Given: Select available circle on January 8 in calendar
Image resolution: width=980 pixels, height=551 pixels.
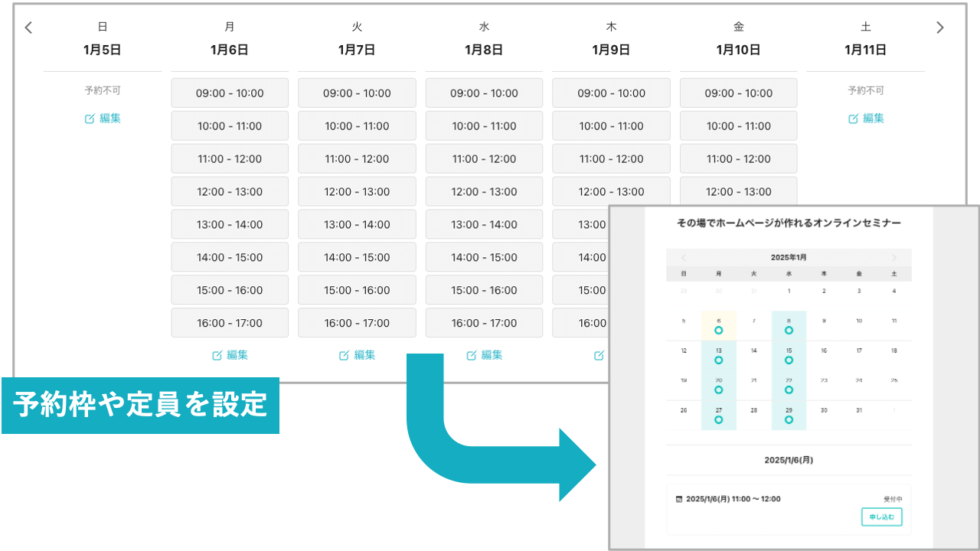Looking at the screenshot, I should [789, 331].
